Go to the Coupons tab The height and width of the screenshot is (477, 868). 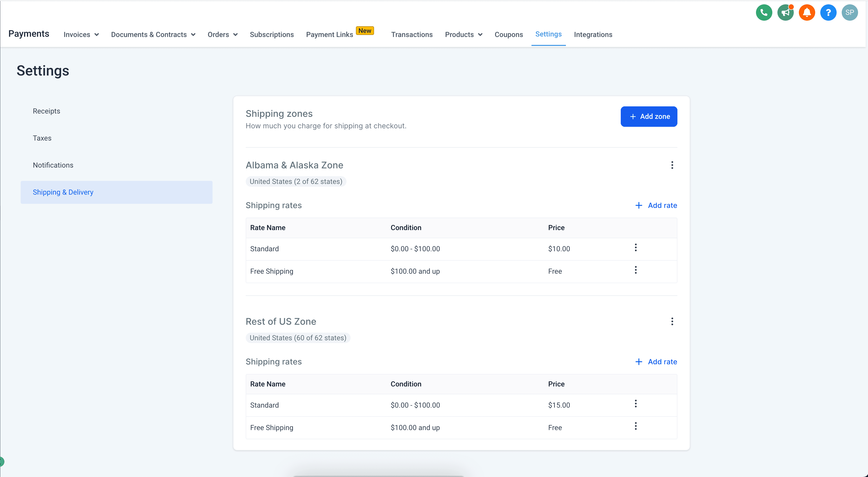[x=509, y=35]
